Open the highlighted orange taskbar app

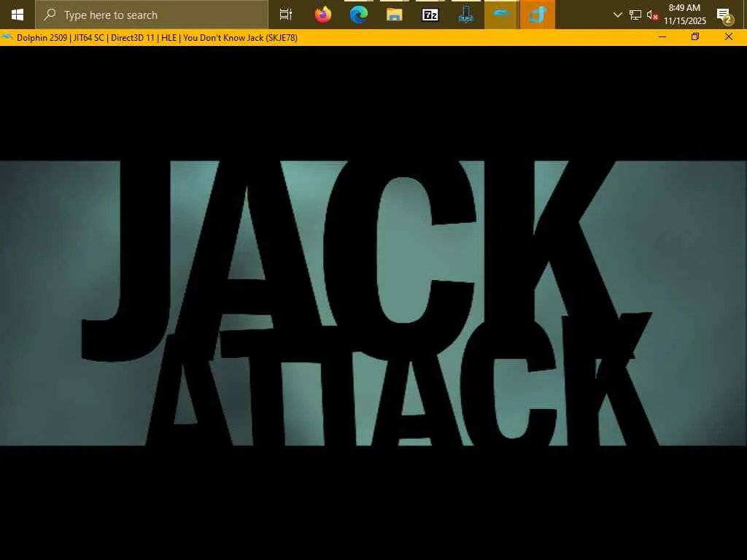click(538, 15)
